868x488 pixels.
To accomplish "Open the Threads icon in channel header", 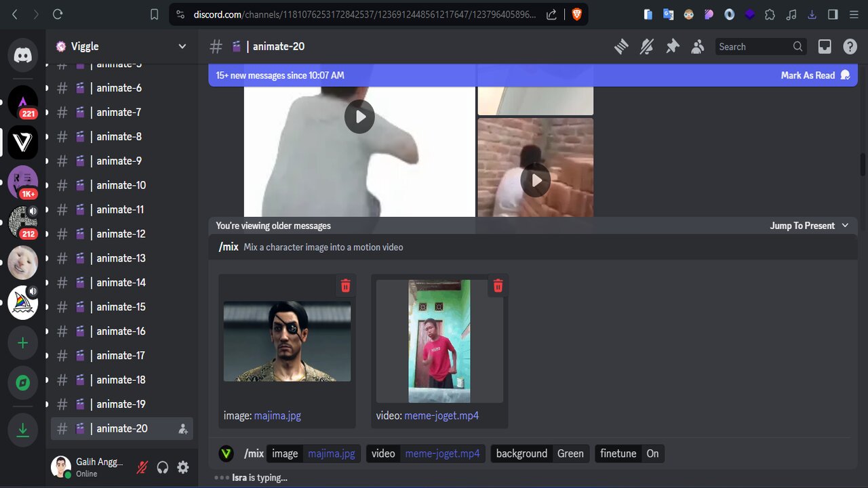I will [621, 46].
